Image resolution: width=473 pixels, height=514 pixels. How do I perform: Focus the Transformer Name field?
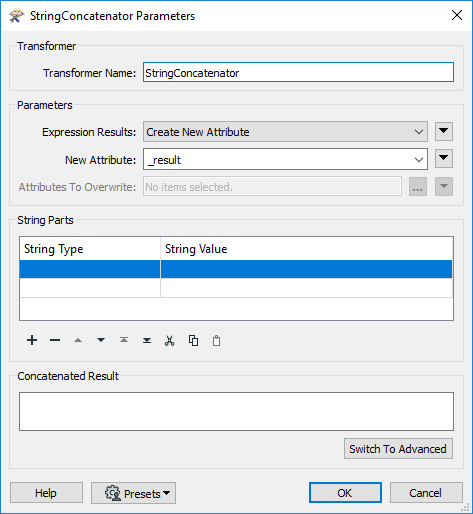298,72
